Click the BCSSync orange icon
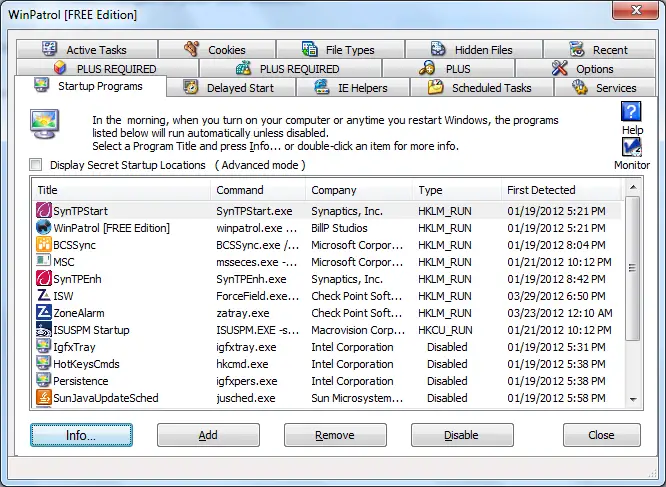Screen dimensions: 666x487 point(44,245)
